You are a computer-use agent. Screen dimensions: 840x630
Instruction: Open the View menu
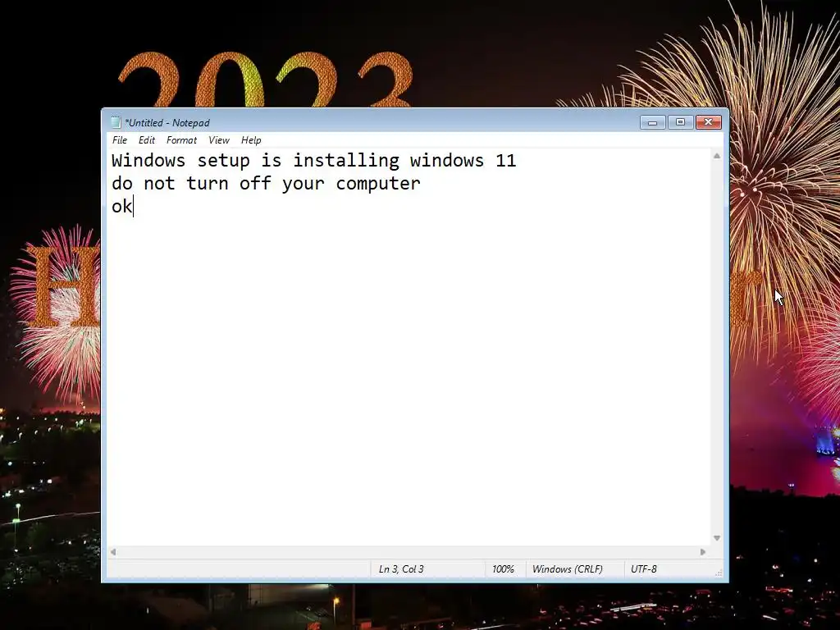coord(218,140)
